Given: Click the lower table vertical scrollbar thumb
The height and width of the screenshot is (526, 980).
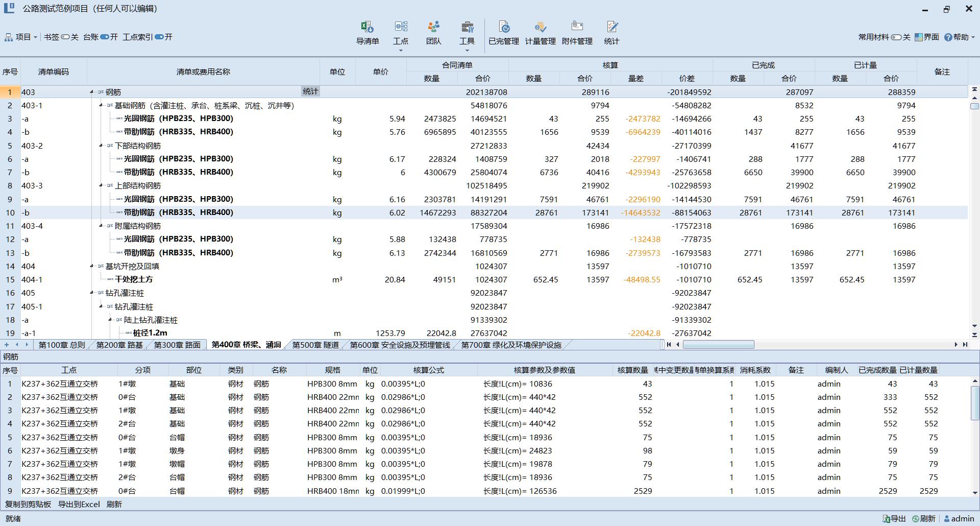Looking at the screenshot, I should (974, 403).
